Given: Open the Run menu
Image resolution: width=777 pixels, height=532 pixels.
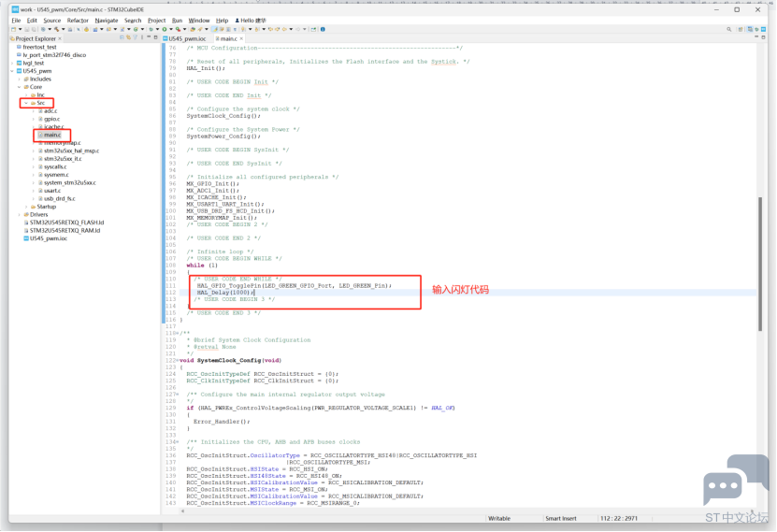Looking at the screenshot, I should click(x=177, y=21).
